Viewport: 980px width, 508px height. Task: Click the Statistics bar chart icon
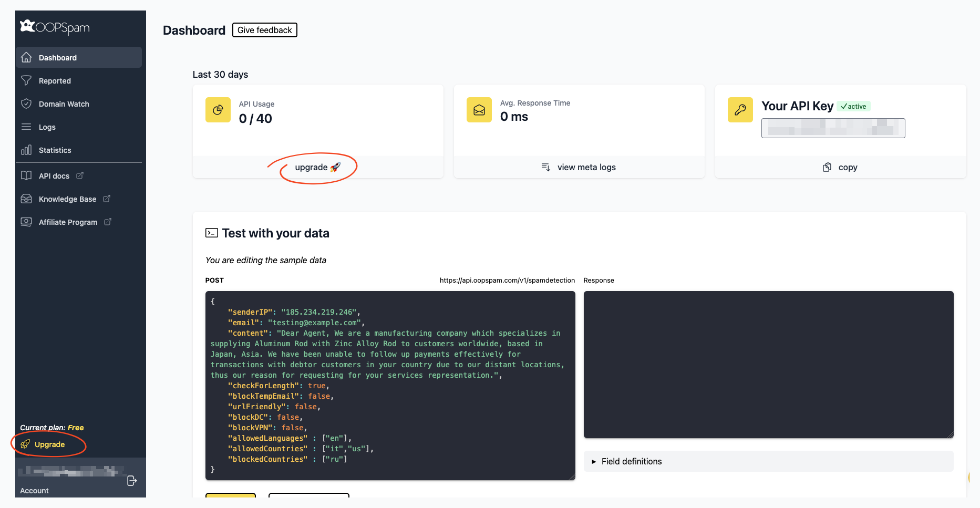[x=26, y=150]
